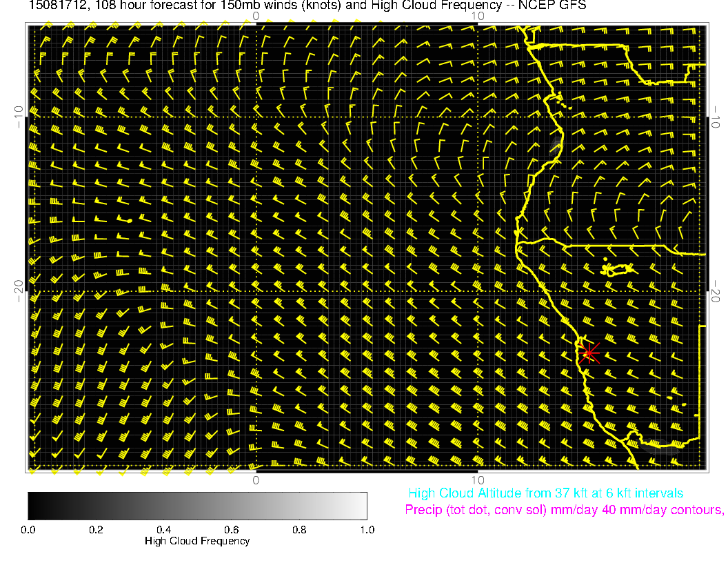This screenshot has width=728, height=563.
Task: Click the right axis latitude label -20
Action: [x=716, y=290]
